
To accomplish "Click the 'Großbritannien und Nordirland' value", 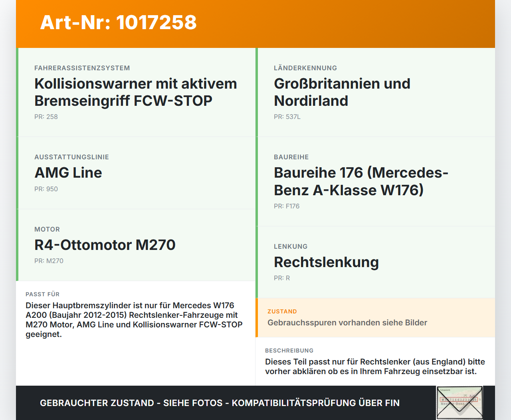I will pyautogui.click(x=342, y=92).
